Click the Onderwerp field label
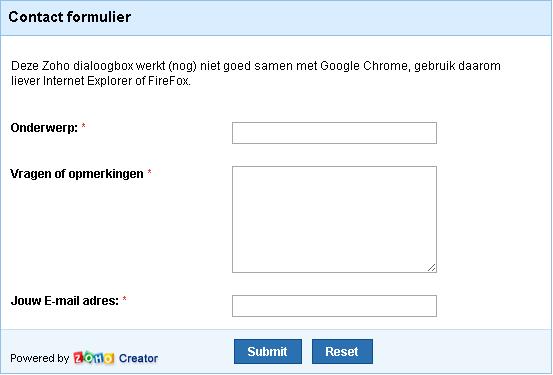553x375 pixels. click(44, 128)
